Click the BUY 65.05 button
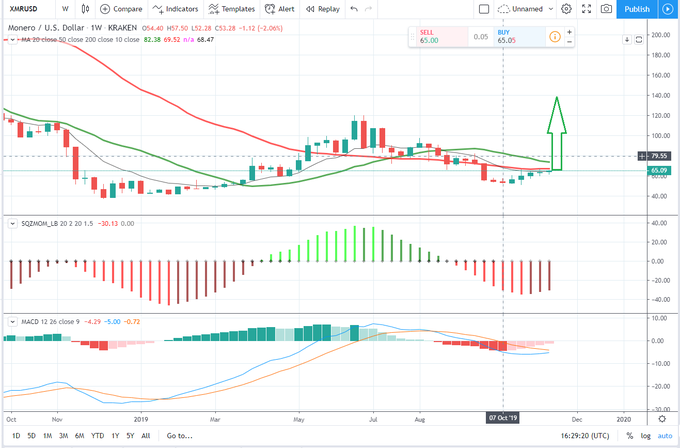 point(520,36)
